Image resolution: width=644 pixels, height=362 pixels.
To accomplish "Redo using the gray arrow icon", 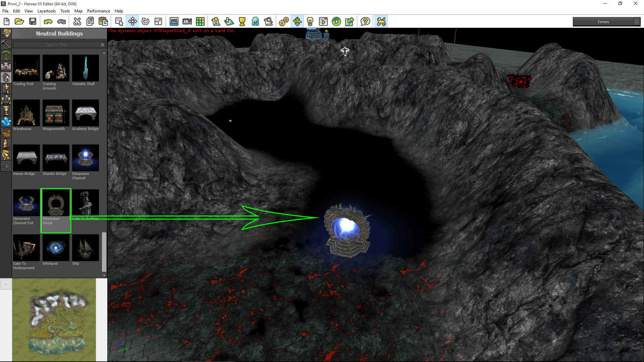I will [61, 22].
